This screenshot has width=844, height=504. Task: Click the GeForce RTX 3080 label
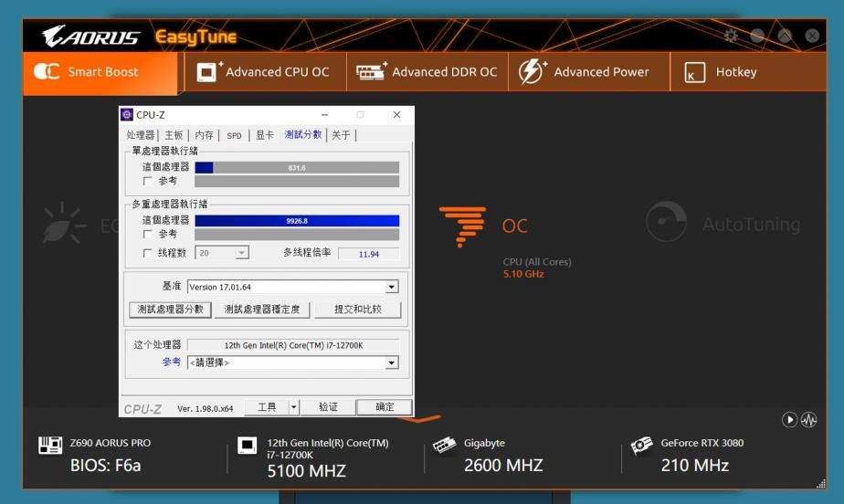pos(702,443)
